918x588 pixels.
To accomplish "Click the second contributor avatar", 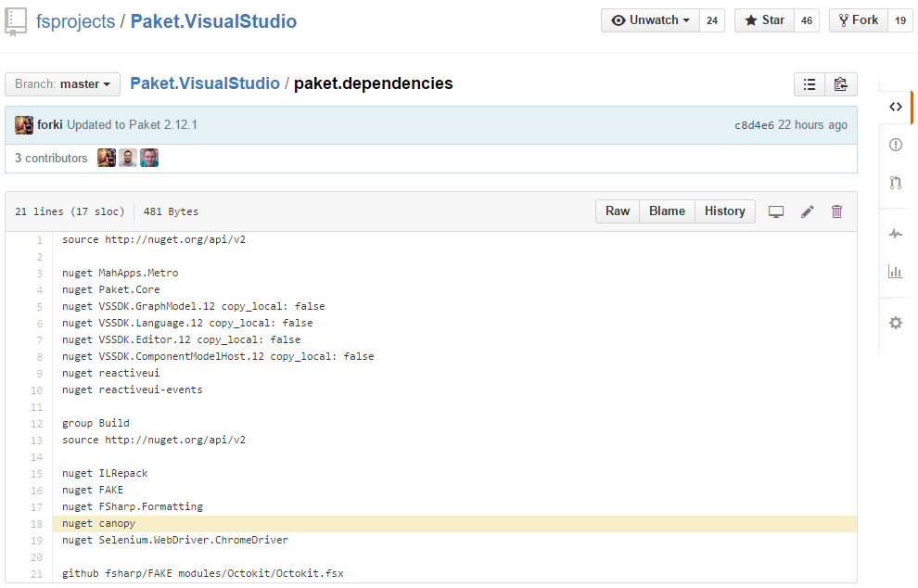I will 128,158.
